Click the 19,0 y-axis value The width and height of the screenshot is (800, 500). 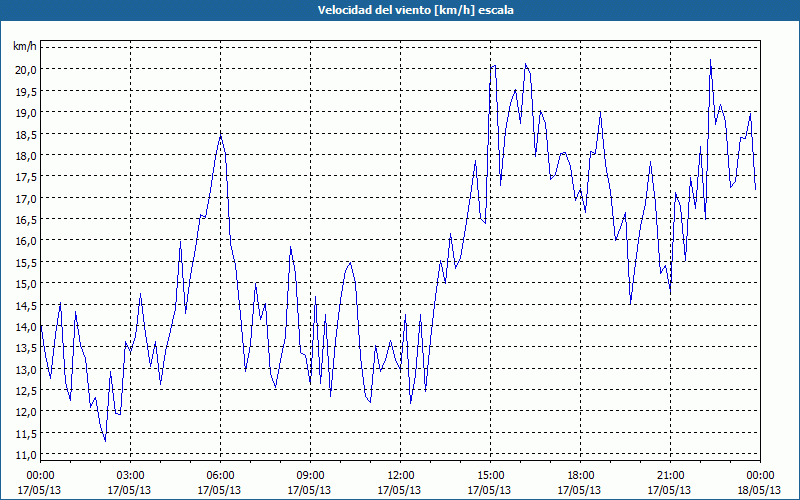click(x=27, y=112)
